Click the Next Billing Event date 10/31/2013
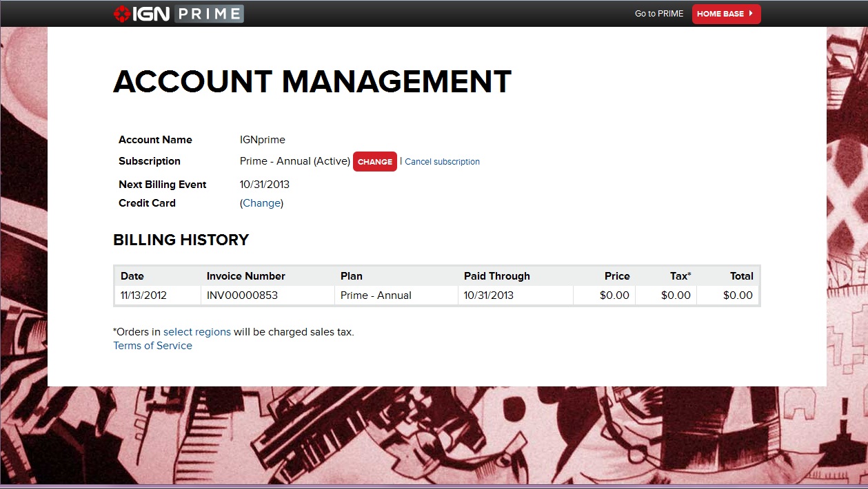 [x=265, y=185]
